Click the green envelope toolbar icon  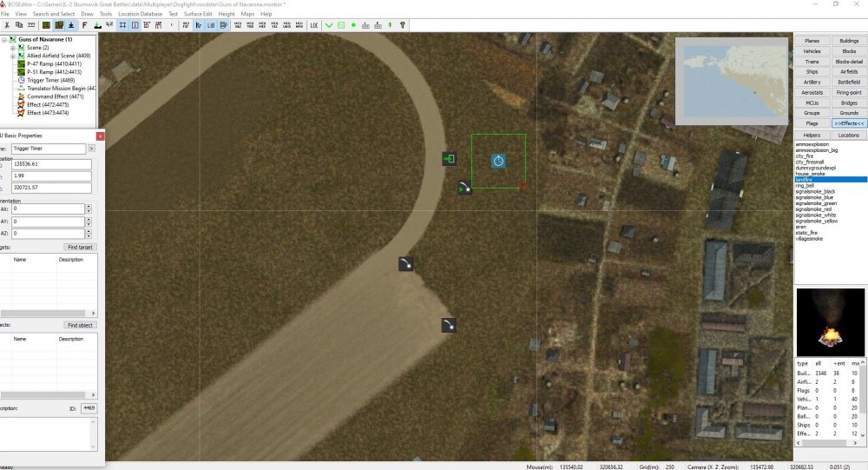pyautogui.click(x=341, y=25)
